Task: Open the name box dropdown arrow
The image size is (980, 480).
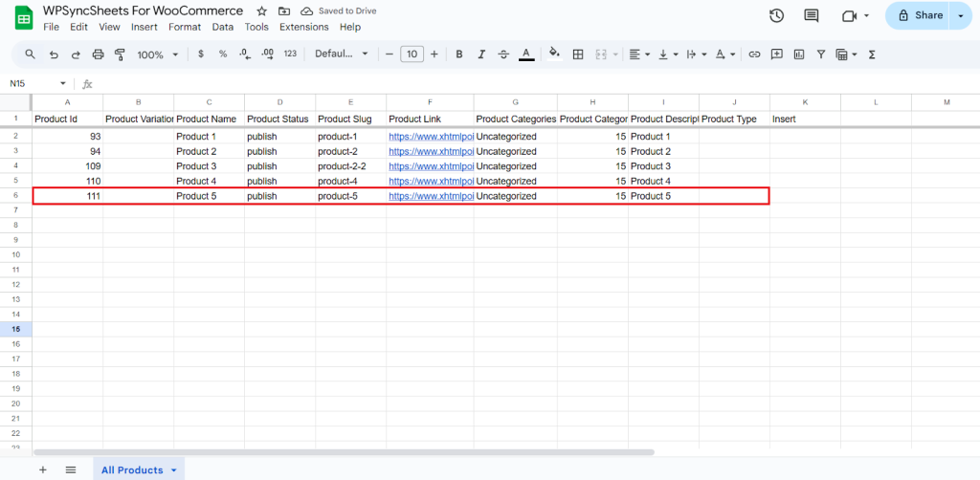Action: pos(62,83)
